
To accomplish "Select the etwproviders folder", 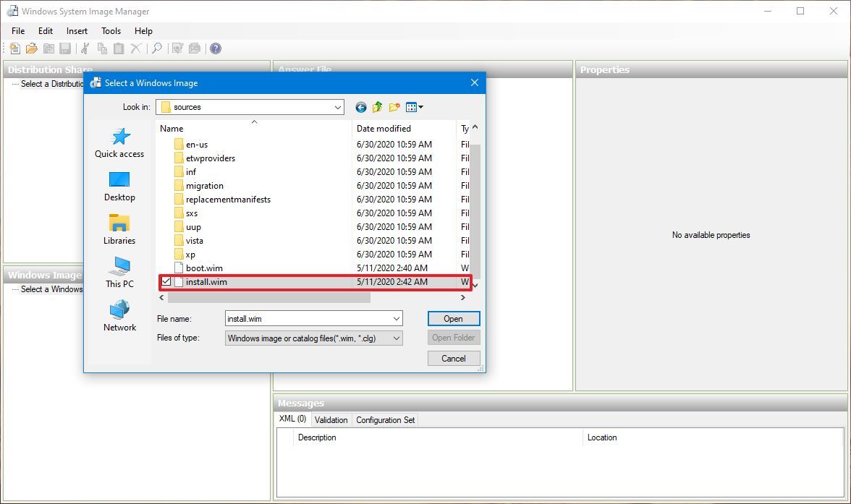I will (210, 158).
